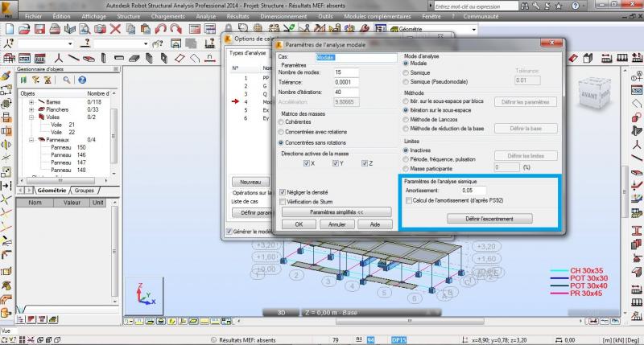Toggle Négliger la densité checkbox
The width and height of the screenshot is (644, 345).
tap(283, 192)
